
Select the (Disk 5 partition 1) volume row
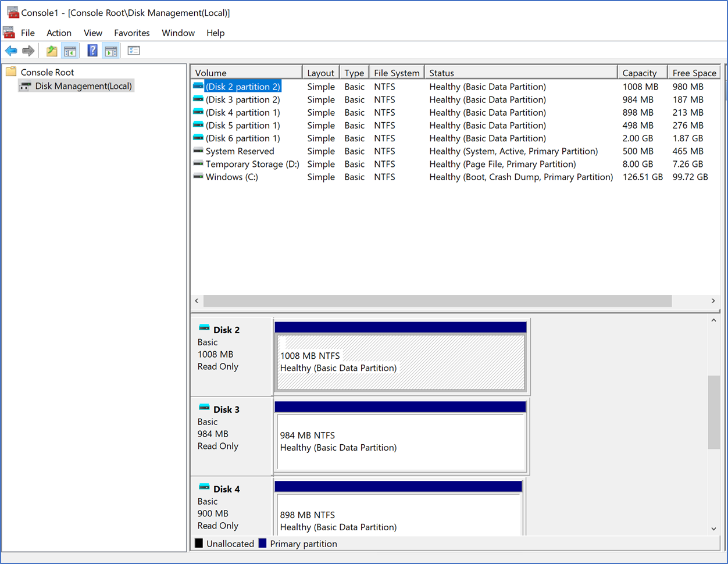click(x=455, y=125)
